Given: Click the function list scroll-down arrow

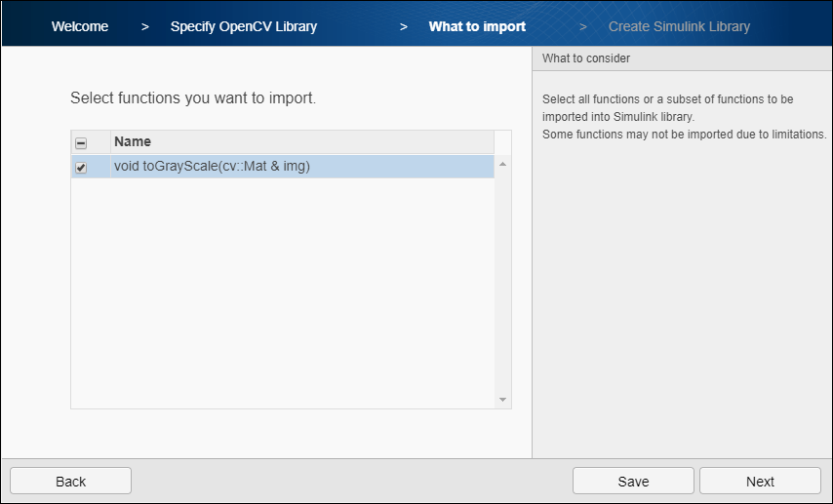Looking at the screenshot, I should (503, 400).
